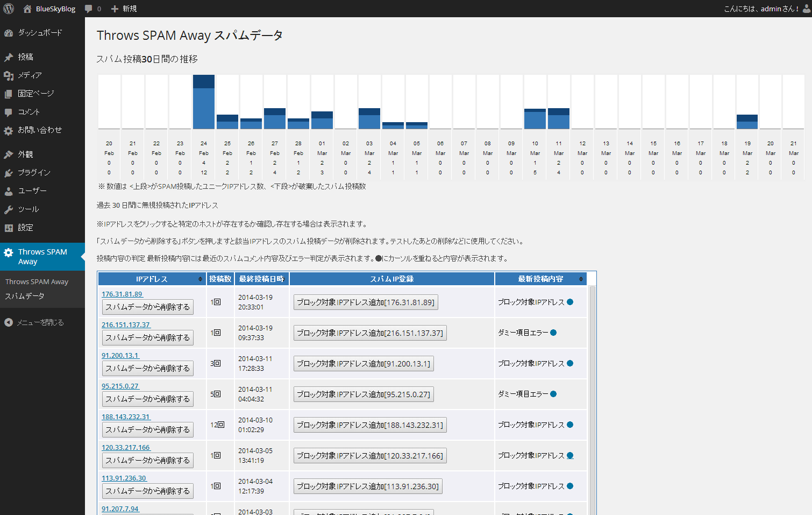Click the WordPress logo icon
Screen dimensions: 812x515
click(9, 9)
